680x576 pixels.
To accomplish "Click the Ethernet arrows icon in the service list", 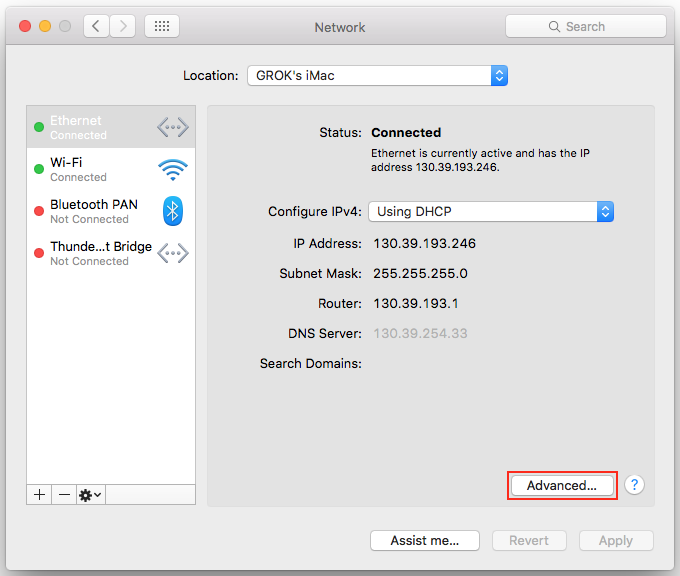I will (x=173, y=127).
